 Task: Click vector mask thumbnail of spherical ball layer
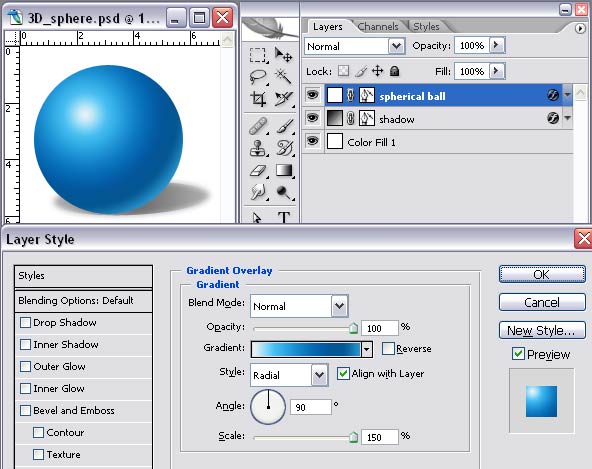(x=367, y=95)
